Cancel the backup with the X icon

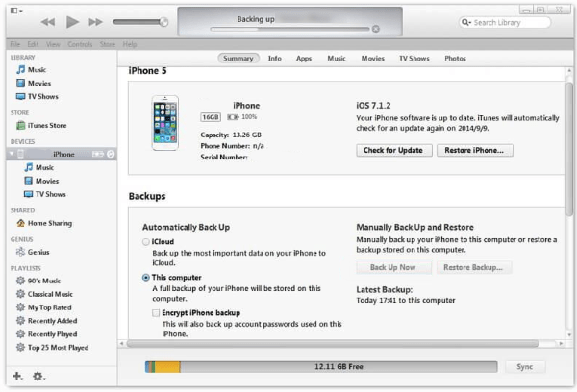[x=375, y=29]
